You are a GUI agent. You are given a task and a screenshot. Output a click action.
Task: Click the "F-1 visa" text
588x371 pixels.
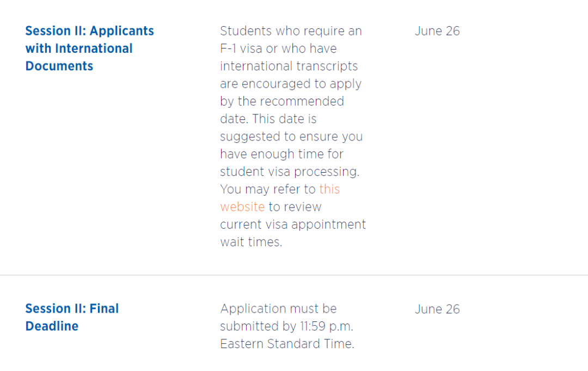[x=241, y=48]
